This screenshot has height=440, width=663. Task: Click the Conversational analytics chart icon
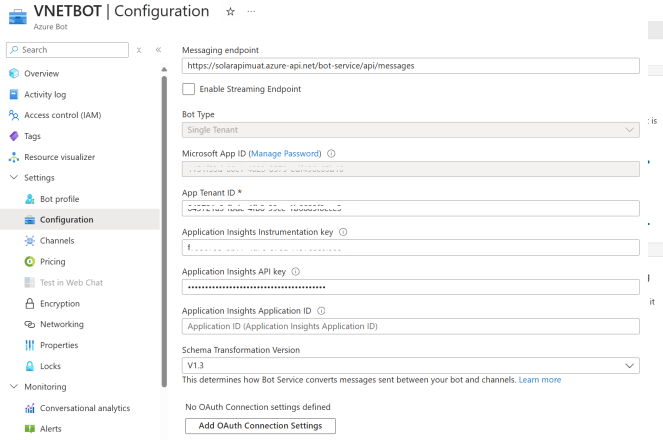point(30,408)
